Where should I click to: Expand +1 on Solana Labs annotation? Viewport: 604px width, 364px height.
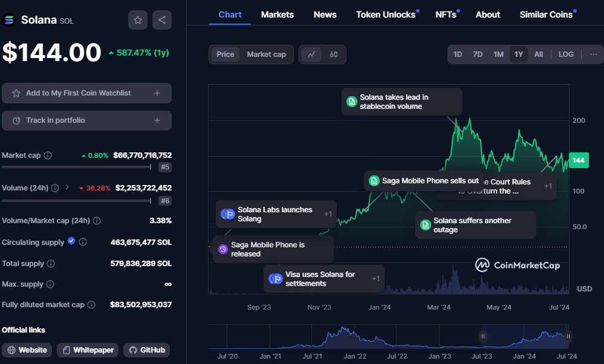[328, 214]
